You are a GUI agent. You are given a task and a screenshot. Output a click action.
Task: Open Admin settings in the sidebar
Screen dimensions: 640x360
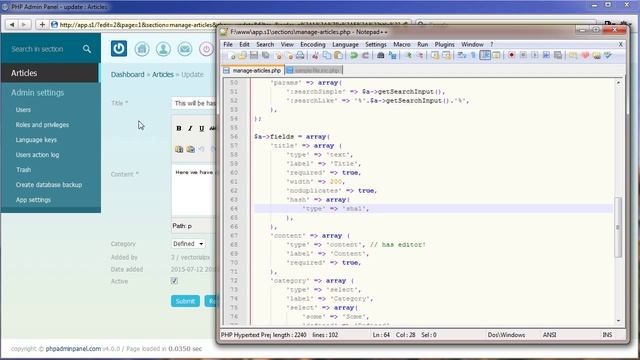38,93
